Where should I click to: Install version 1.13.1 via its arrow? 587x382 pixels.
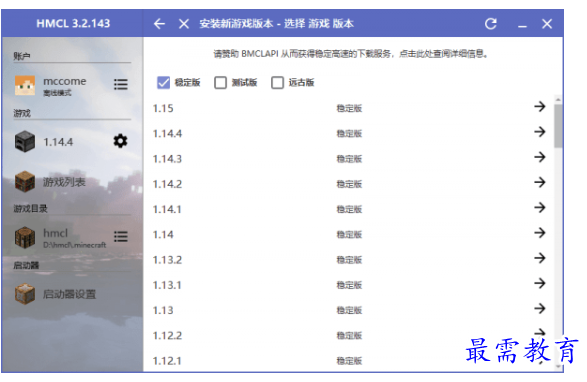(x=539, y=283)
